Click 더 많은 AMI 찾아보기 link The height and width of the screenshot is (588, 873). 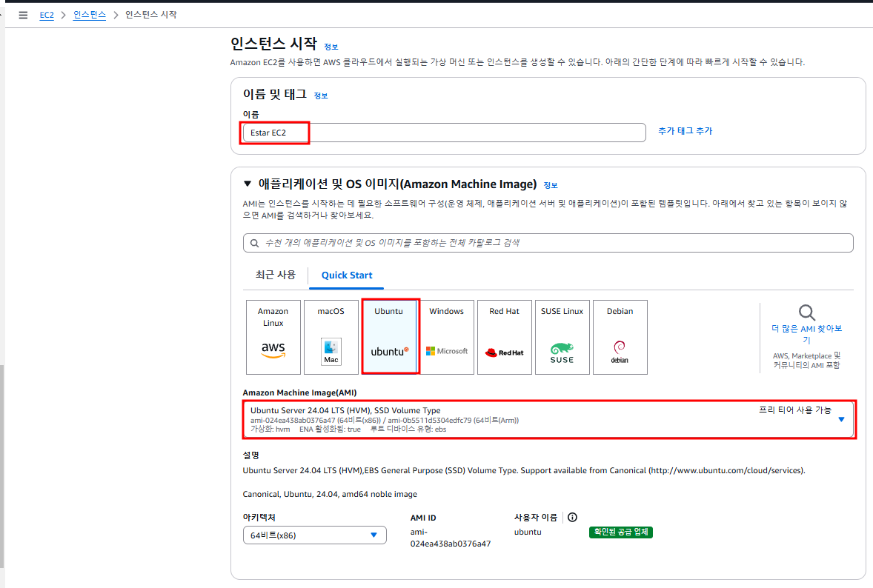[x=807, y=334]
